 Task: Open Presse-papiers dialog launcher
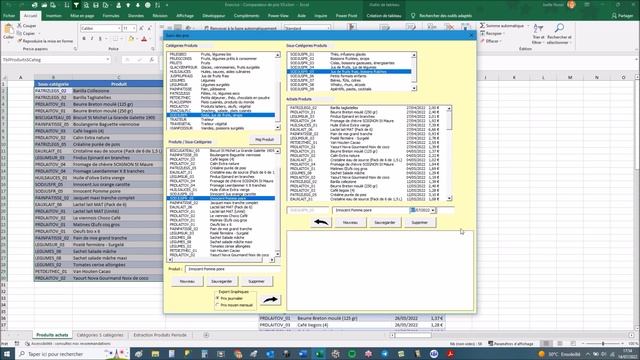[x=75, y=49]
